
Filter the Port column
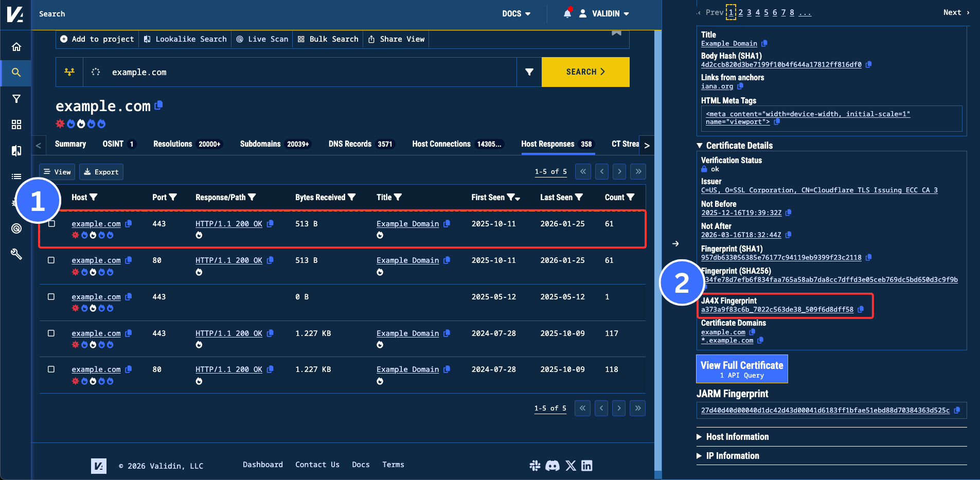(173, 198)
